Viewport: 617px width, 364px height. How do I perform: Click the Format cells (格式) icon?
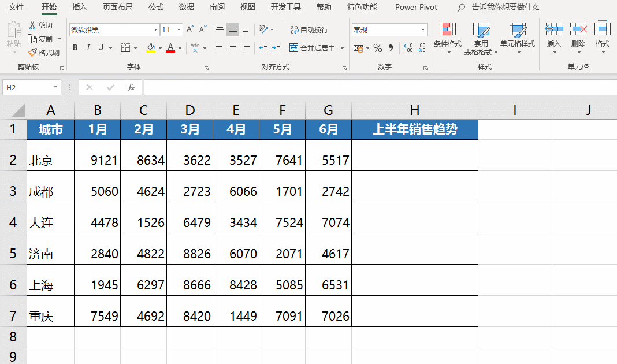pyautogui.click(x=603, y=29)
